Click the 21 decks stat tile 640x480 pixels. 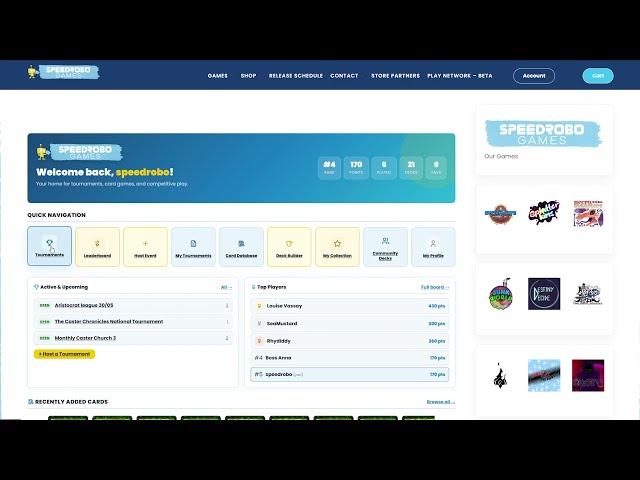tap(411, 168)
